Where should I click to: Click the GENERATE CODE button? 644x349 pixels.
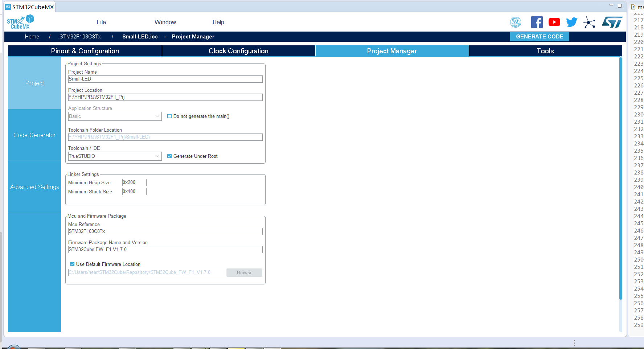540,37
